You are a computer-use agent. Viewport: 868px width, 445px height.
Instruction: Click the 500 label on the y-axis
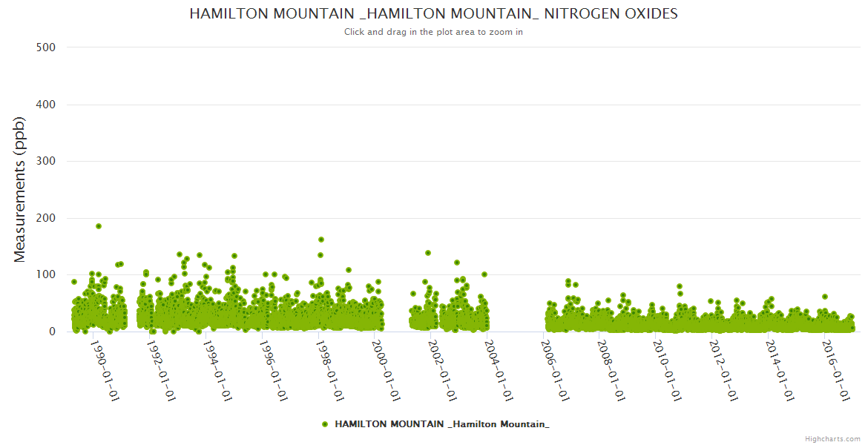point(46,47)
